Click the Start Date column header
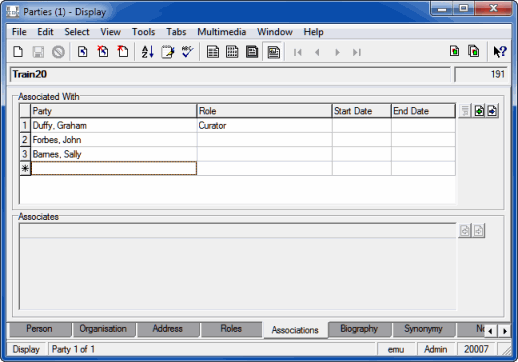The image size is (518, 362). point(362,111)
